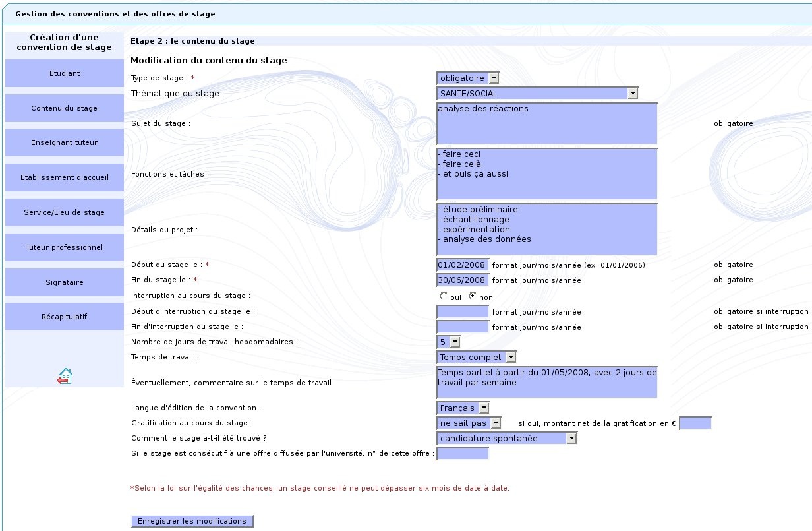Click Enregistrer les modifications button
Image resolution: width=812 pixels, height=531 pixels.
(192, 521)
